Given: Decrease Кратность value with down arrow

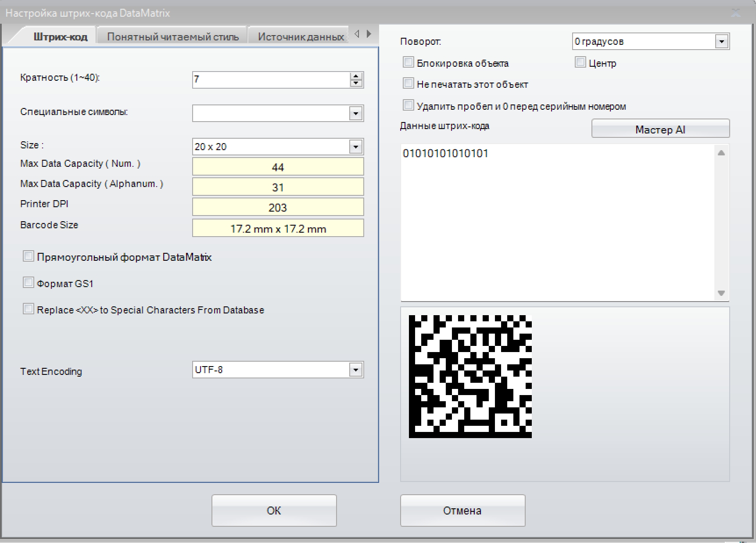Looking at the screenshot, I should pos(356,83).
